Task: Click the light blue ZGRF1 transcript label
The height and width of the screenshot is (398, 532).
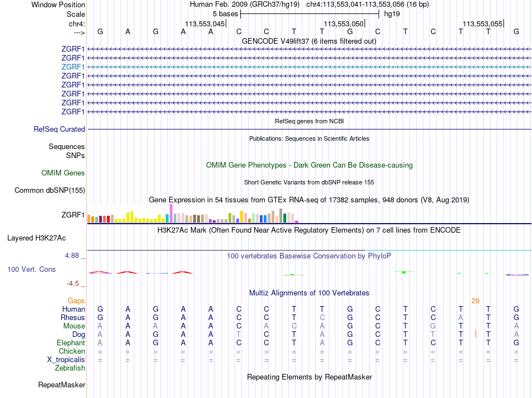Action: coord(73,67)
